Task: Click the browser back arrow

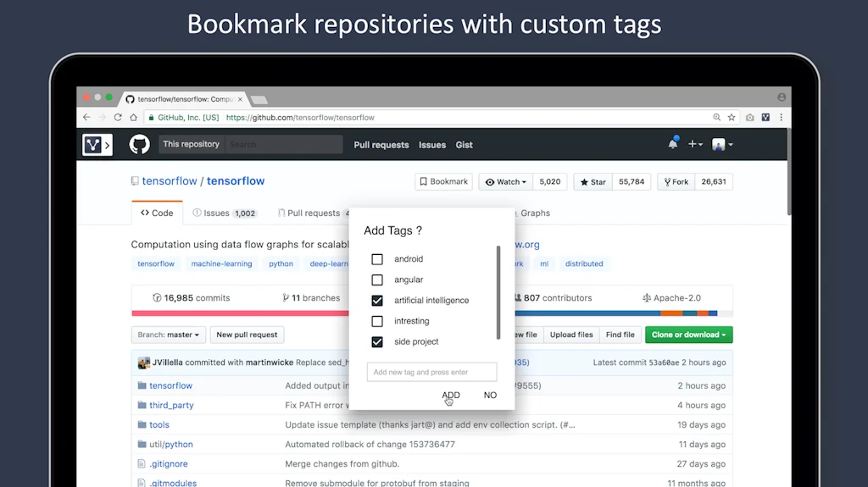Action: pyautogui.click(x=86, y=118)
